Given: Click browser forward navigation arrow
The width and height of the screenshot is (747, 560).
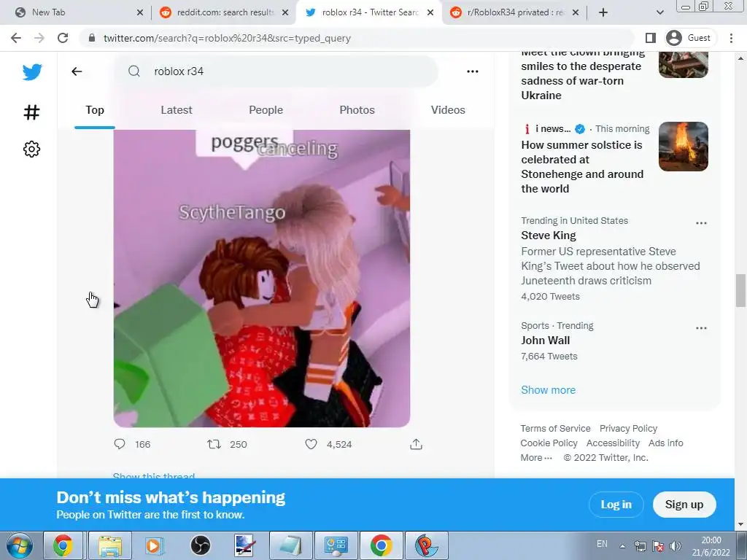Looking at the screenshot, I should tap(39, 38).
